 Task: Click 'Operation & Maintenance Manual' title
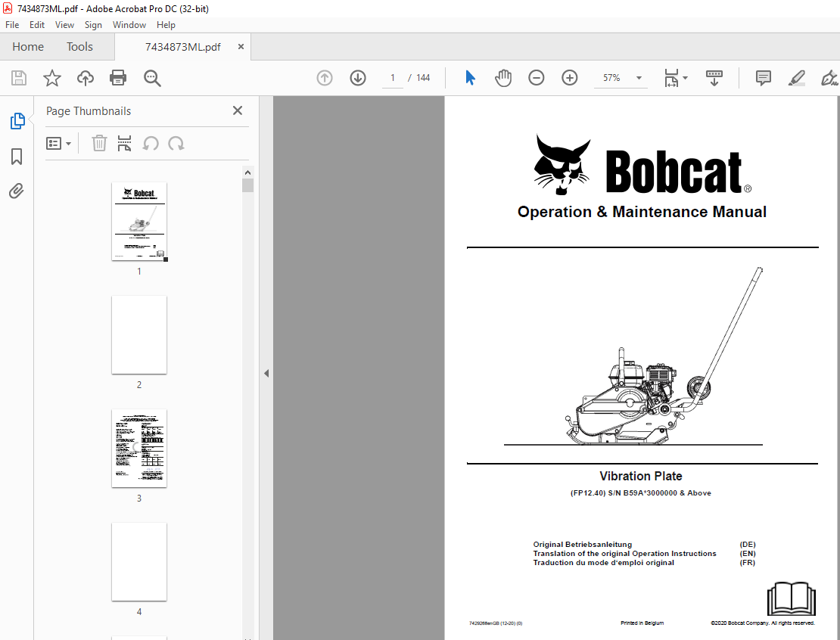tap(642, 212)
